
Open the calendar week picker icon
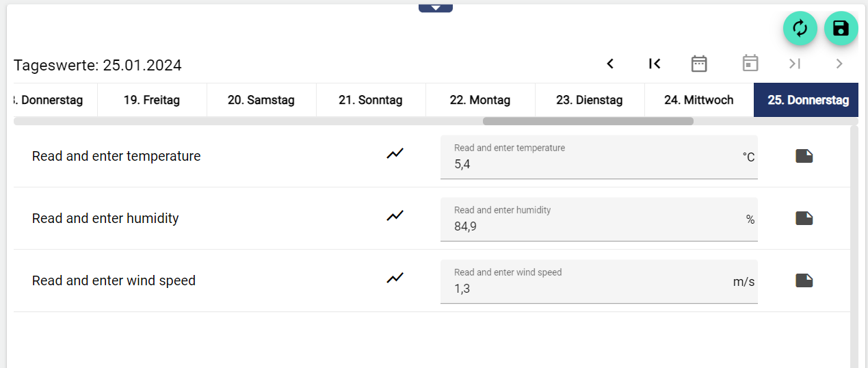[698, 64]
